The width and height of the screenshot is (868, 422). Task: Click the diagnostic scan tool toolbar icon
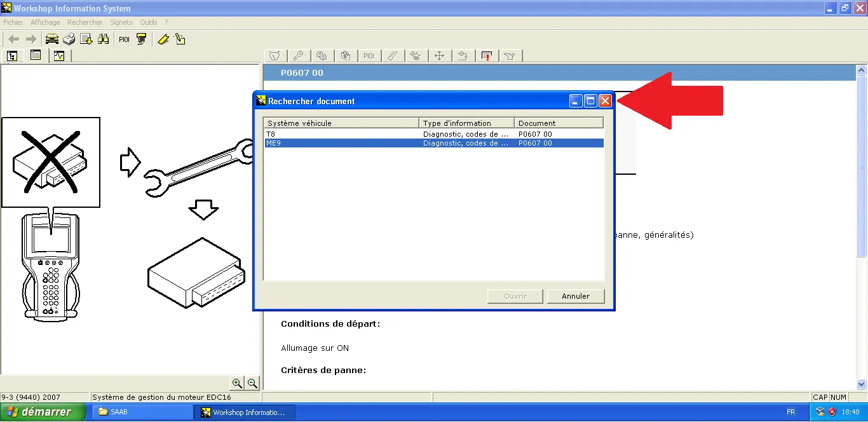[x=142, y=39]
